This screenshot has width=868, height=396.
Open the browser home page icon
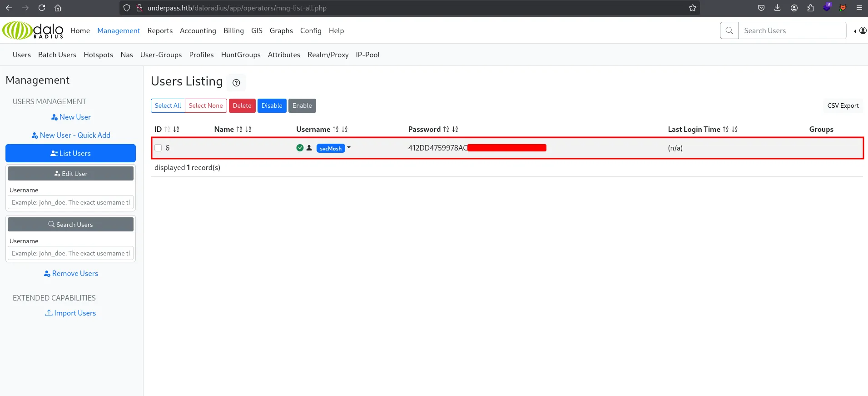tap(58, 8)
